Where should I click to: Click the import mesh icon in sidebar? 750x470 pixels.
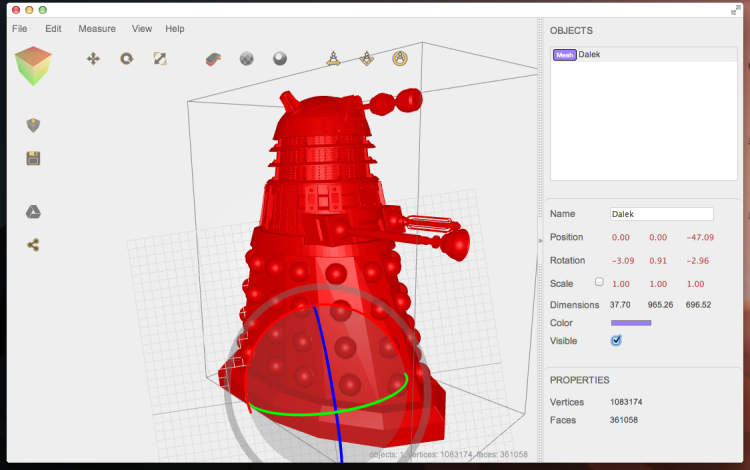33,125
